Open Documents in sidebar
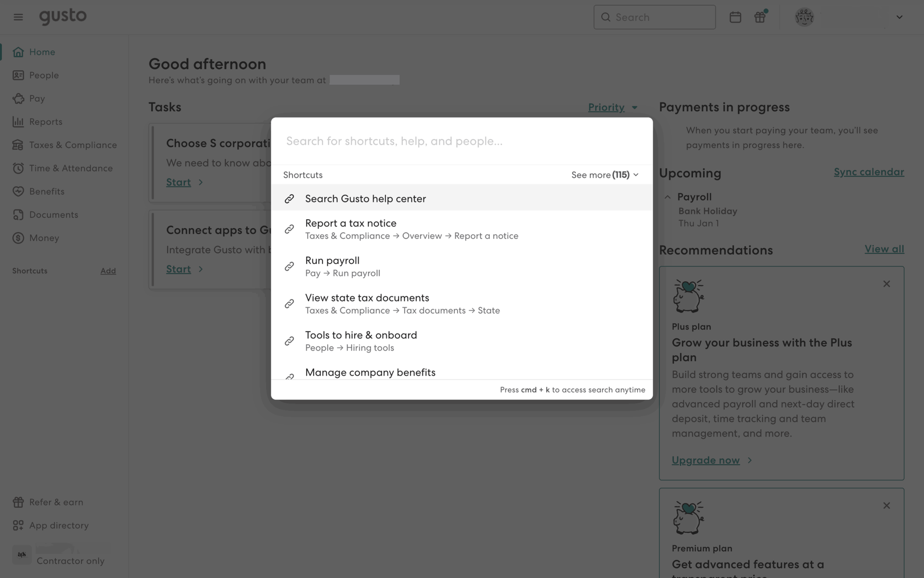This screenshot has width=924, height=578. (53, 215)
